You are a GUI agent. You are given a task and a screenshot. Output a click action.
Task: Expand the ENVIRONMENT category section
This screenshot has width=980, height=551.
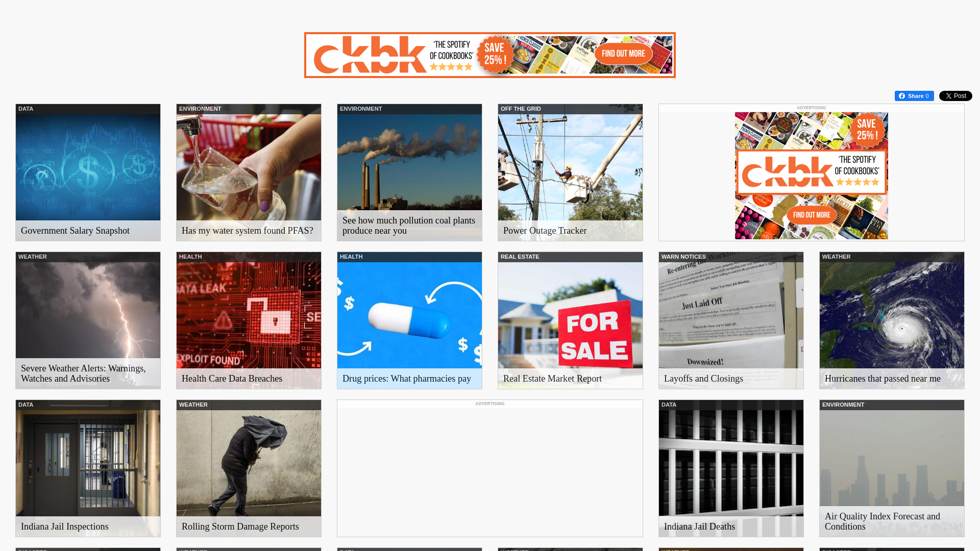200,108
